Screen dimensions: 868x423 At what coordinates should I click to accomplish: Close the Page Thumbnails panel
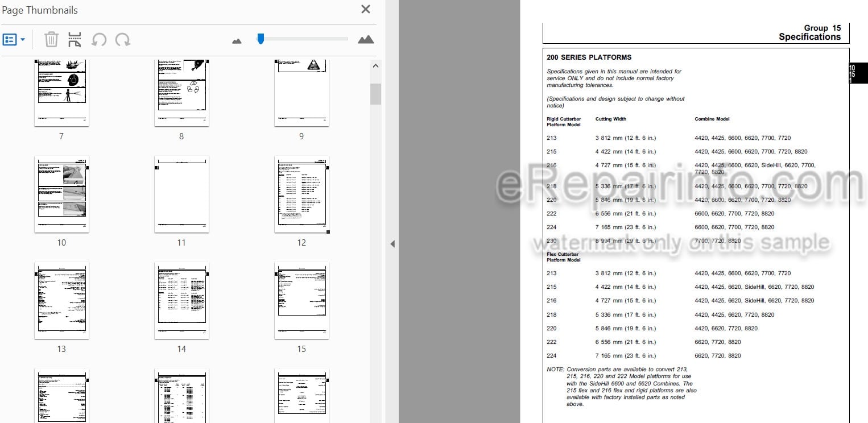point(366,9)
